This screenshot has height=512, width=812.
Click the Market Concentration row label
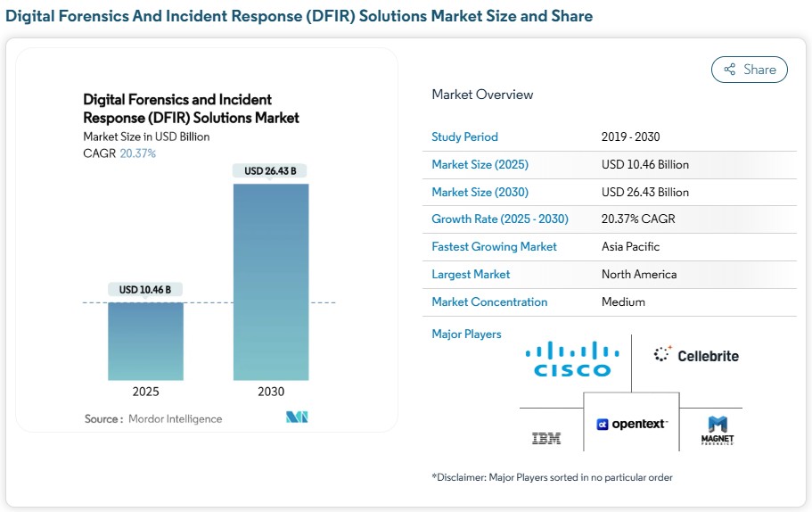(488, 302)
